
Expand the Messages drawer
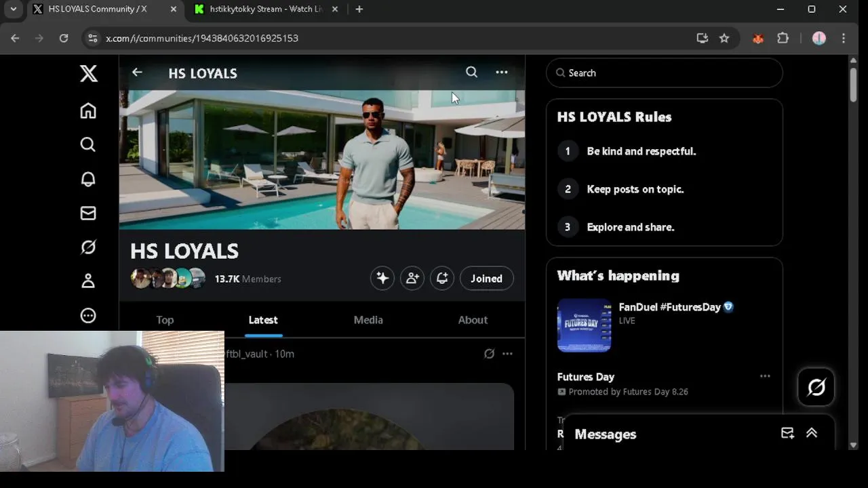pyautogui.click(x=812, y=434)
